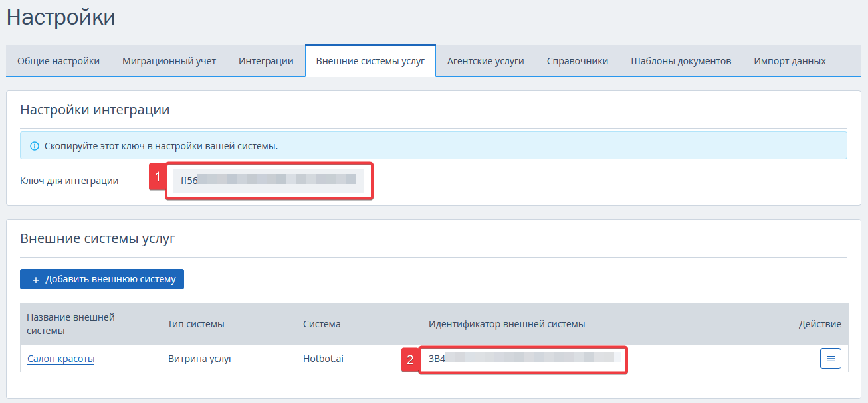Click the plus icon on add button

[36, 280]
